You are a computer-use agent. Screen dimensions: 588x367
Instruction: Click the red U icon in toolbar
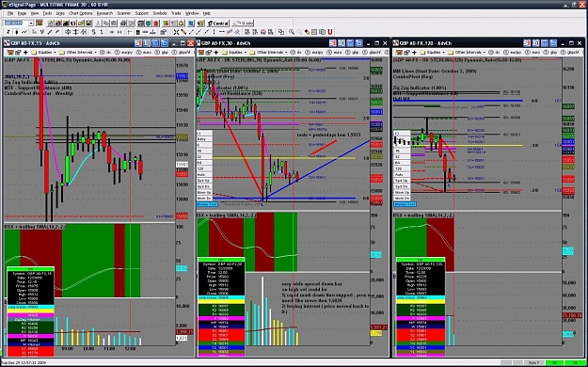point(330,32)
